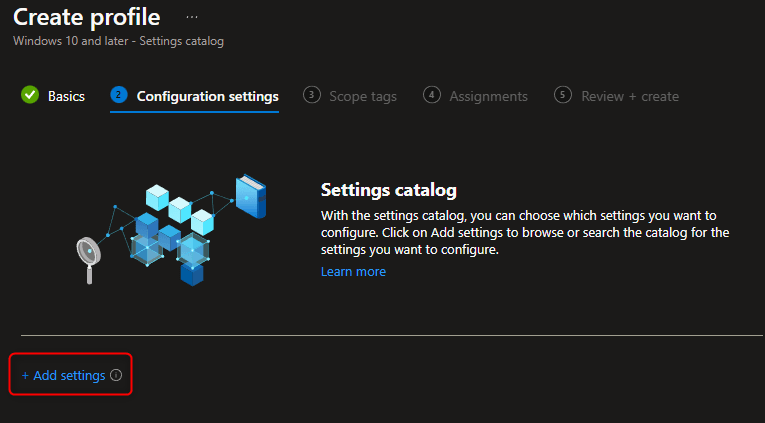The width and height of the screenshot is (765, 423).
Task: Open the Learn more link
Action: [x=353, y=271]
